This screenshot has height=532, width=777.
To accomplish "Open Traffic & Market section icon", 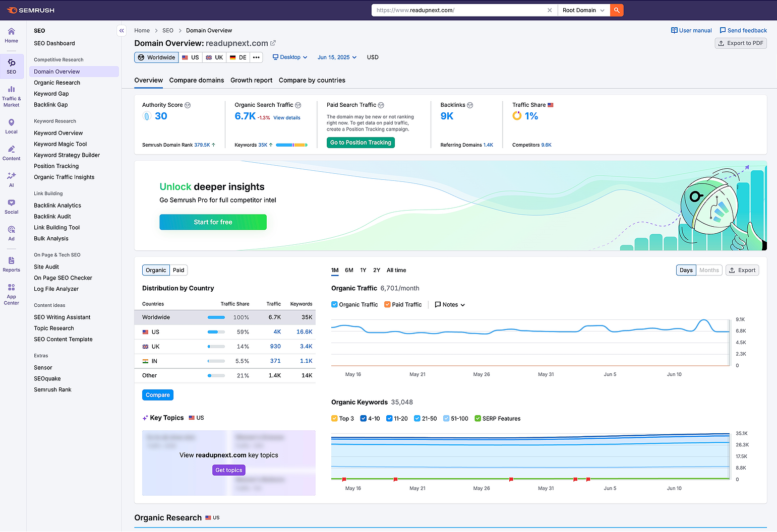I will pos(12,96).
